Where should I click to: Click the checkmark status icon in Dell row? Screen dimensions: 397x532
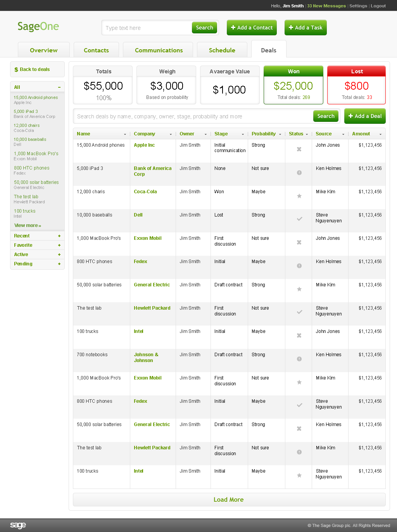pyautogui.click(x=299, y=219)
